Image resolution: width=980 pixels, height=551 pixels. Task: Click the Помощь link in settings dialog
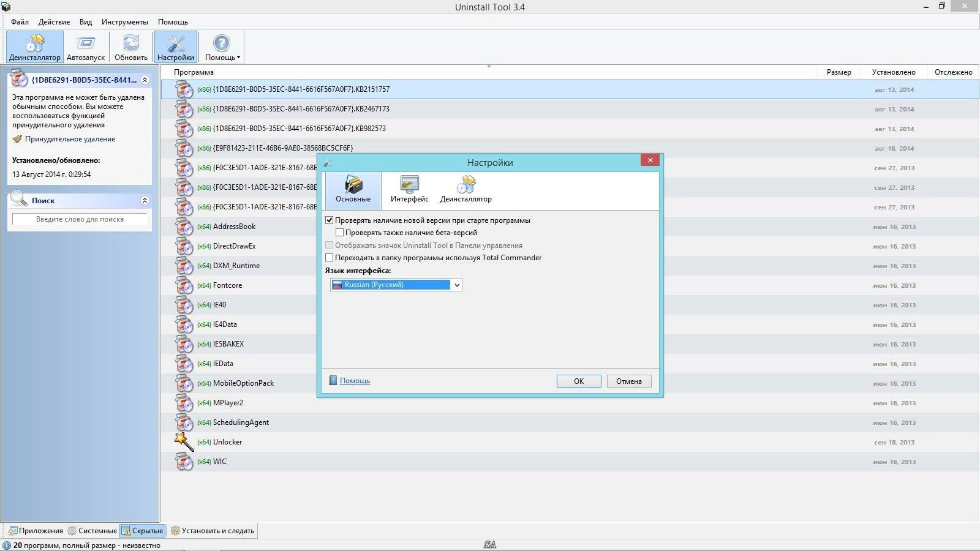(355, 381)
